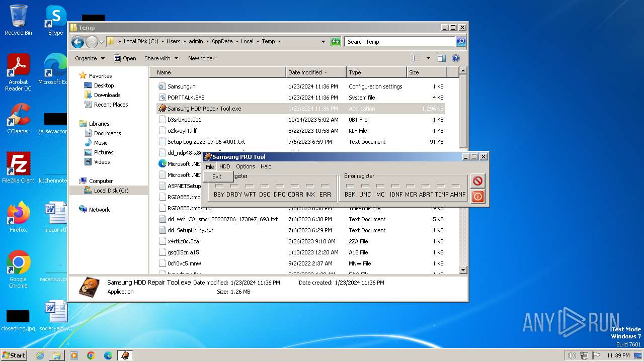Click into the Search Temp box
This screenshot has height=362, width=644.
pos(400,42)
